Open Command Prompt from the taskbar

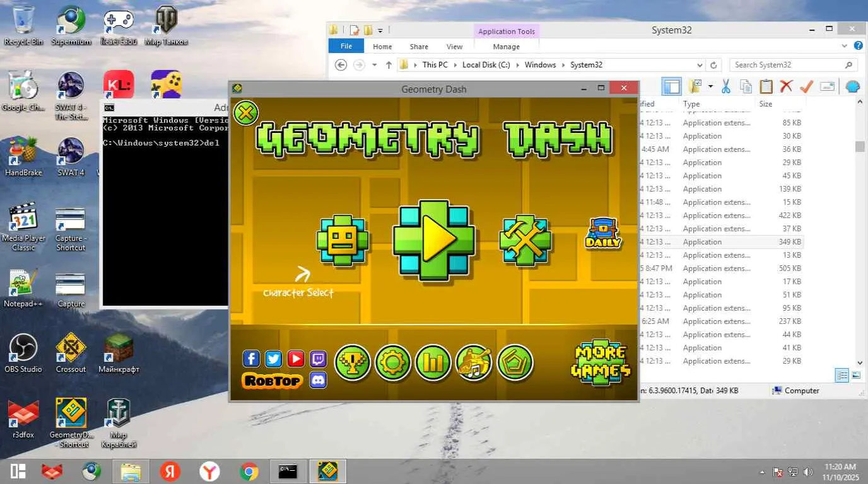[x=288, y=471]
